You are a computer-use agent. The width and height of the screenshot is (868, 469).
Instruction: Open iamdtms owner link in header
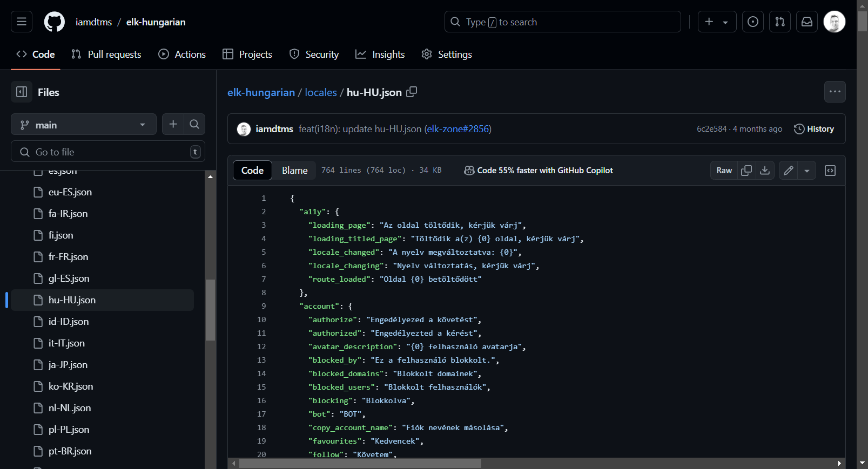[x=93, y=22]
